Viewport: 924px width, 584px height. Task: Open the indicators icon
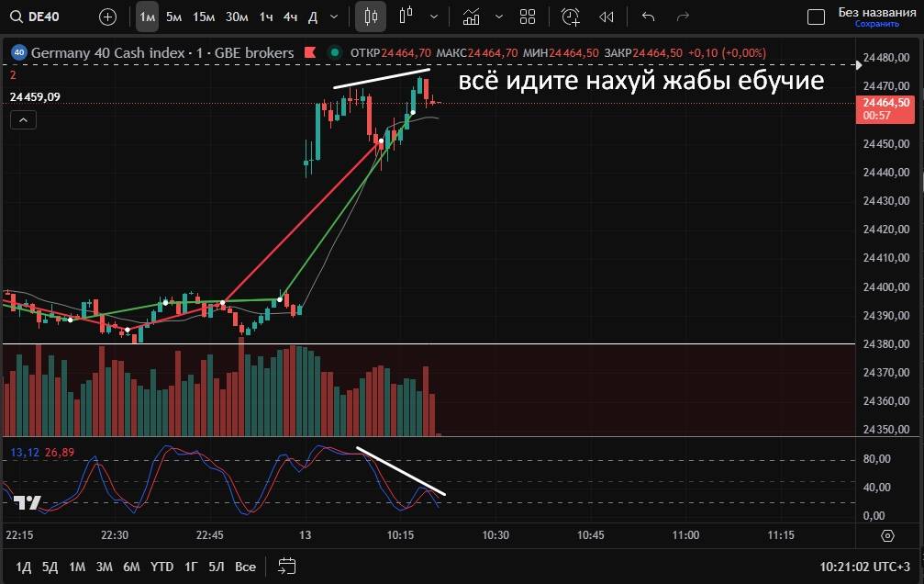coord(471,17)
